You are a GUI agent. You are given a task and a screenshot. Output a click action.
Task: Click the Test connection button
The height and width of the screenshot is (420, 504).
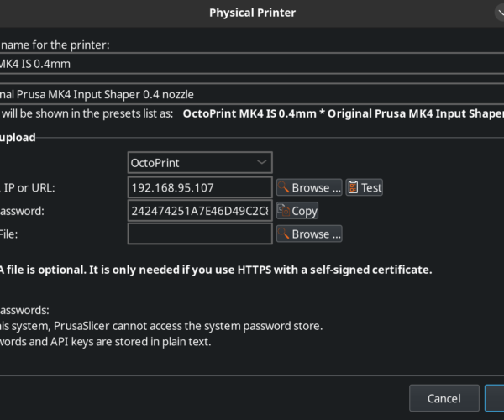pos(365,187)
